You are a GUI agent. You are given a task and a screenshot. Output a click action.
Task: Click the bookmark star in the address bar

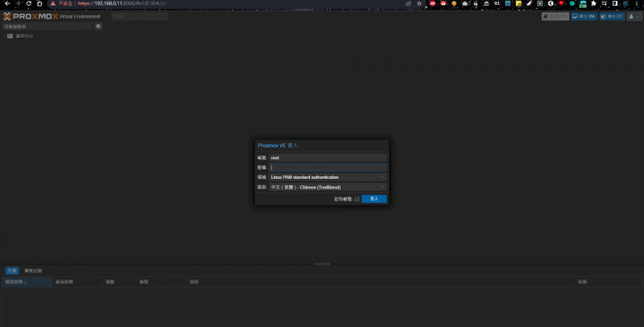(419, 4)
